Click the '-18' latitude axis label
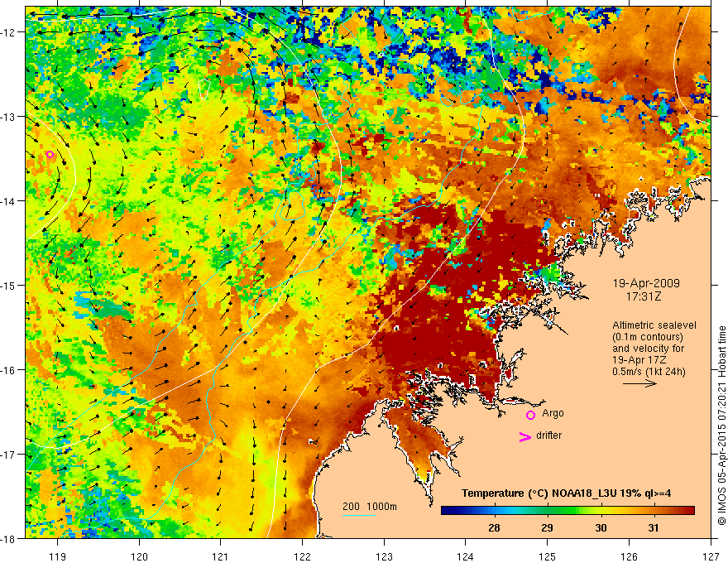 (x=10, y=538)
